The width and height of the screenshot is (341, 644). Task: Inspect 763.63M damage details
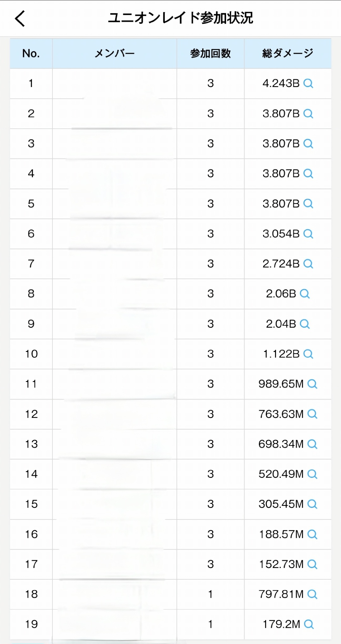312,414
